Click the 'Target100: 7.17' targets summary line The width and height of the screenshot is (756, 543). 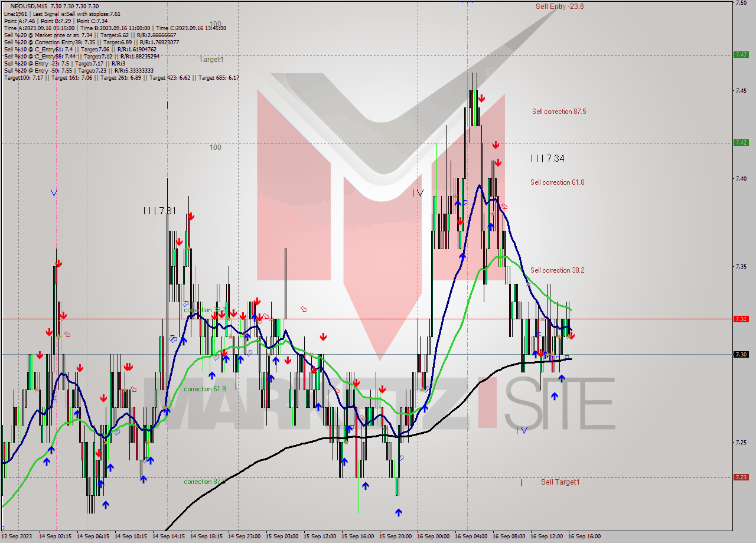coord(121,77)
